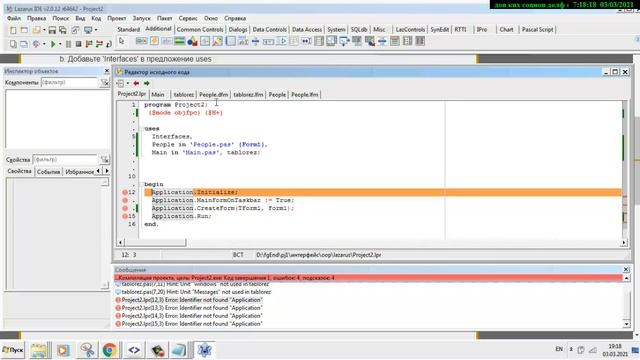Screen dimensions: 640x360
Task: Click the properties filter clear icon
Action: coord(104,160)
